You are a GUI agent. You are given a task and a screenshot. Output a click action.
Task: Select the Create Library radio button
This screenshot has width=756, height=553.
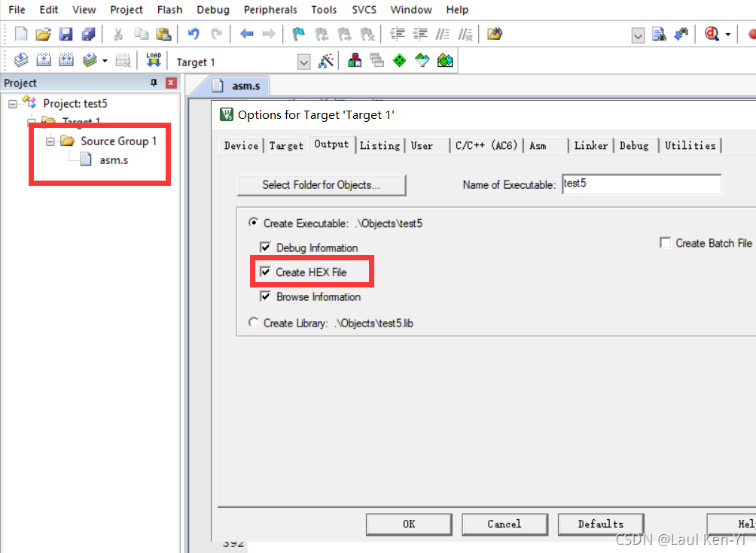pyautogui.click(x=253, y=323)
